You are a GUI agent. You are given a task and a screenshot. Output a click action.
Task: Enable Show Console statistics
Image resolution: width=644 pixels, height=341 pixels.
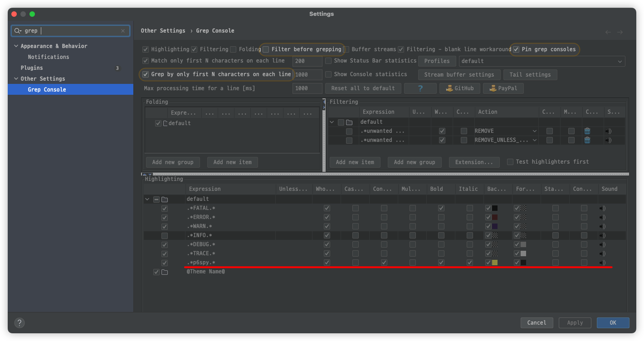coord(328,74)
